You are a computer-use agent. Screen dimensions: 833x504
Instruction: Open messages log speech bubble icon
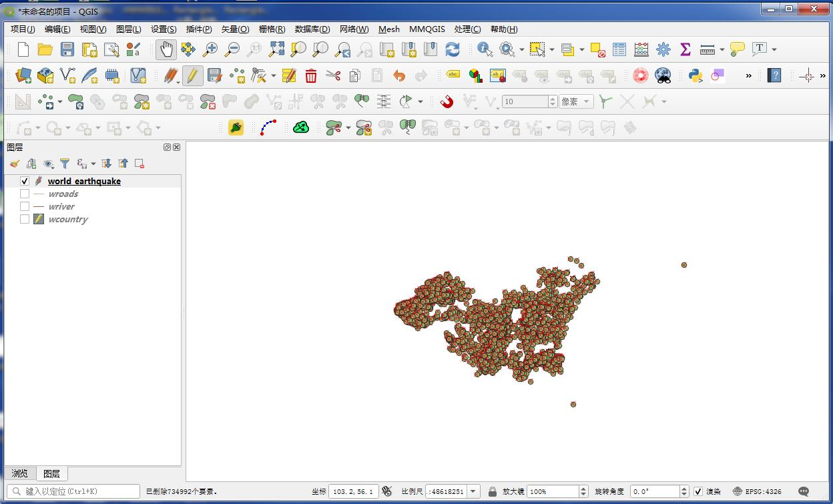(804, 491)
